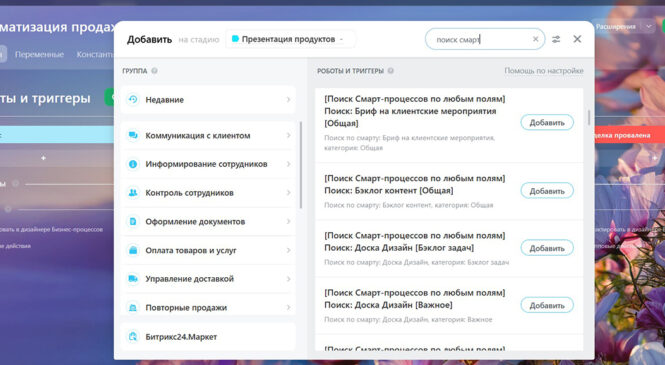This screenshot has height=365, width=665.
Task: Select the Информирование сотрудников group
Action: (208, 164)
